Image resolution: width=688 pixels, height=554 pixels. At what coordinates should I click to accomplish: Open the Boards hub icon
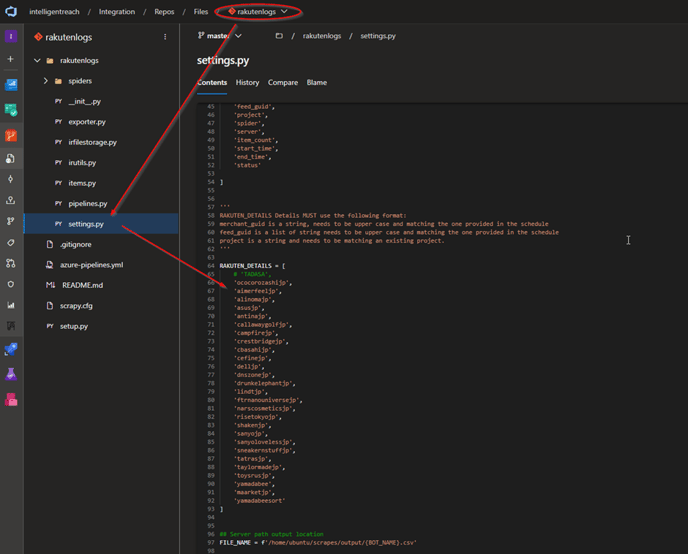(11, 110)
